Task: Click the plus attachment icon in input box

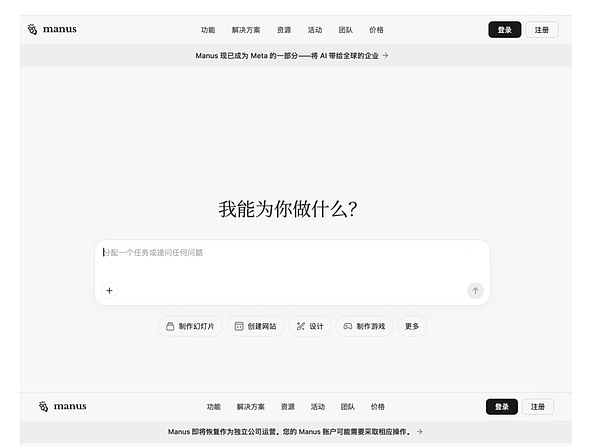Action: click(109, 290)
